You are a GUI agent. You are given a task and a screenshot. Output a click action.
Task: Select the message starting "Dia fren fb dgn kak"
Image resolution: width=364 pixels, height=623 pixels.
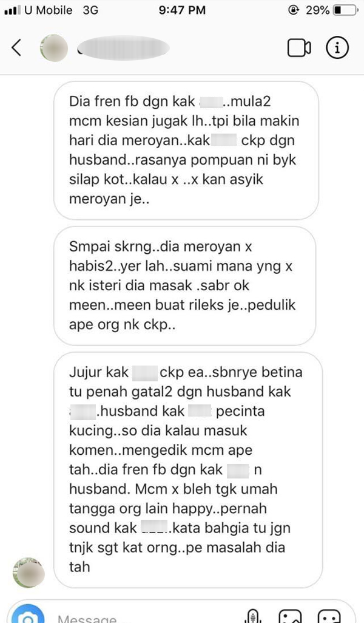click(x=186, y=150)
